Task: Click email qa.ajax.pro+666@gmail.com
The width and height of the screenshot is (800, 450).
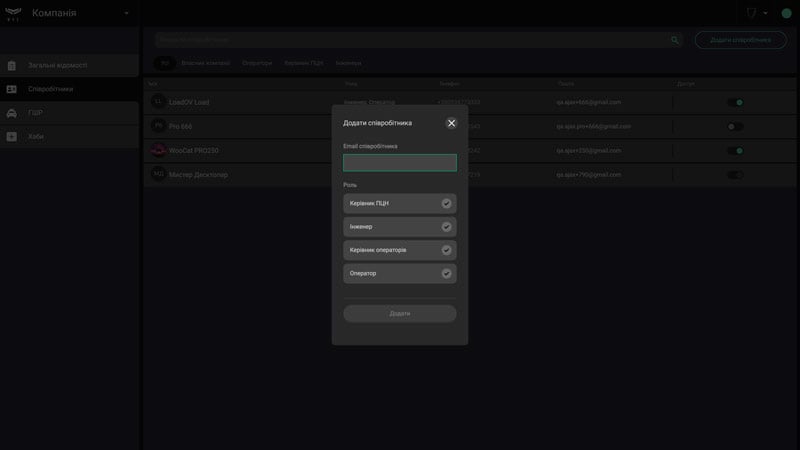Action: (593, 126)
